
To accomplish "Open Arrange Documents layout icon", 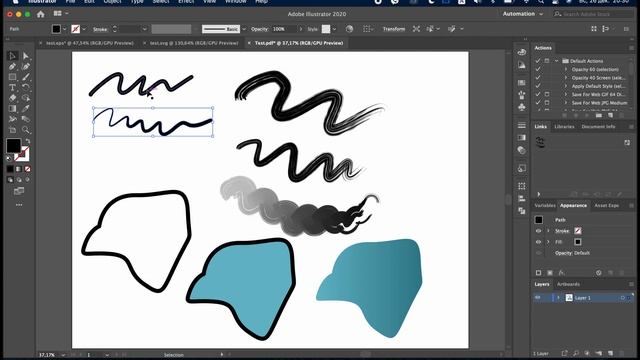I will point(58,14).
